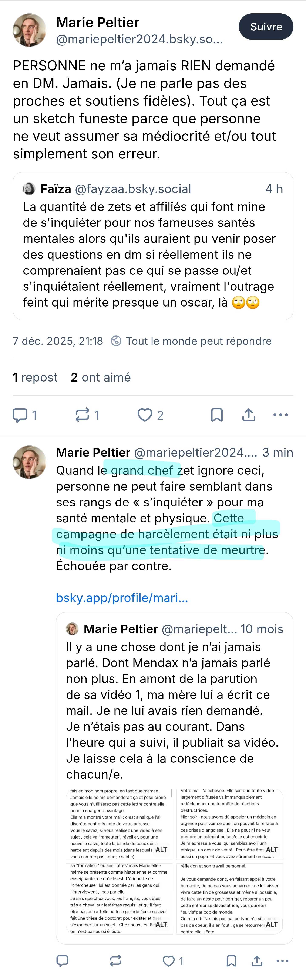Open Marie Peltier's avatar at top
This screenshot has width=306, height=980.
point(29,30)
